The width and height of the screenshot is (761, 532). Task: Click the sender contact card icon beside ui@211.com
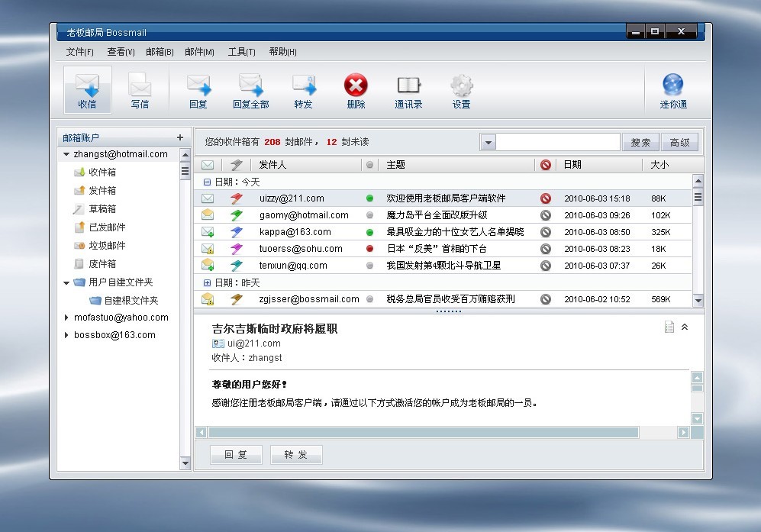coord(218,343)
